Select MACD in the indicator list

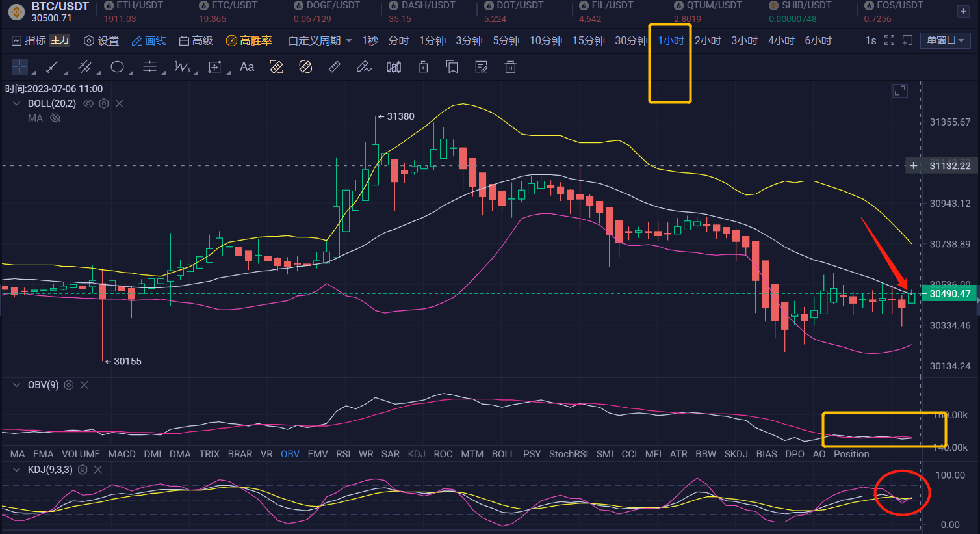122,454
